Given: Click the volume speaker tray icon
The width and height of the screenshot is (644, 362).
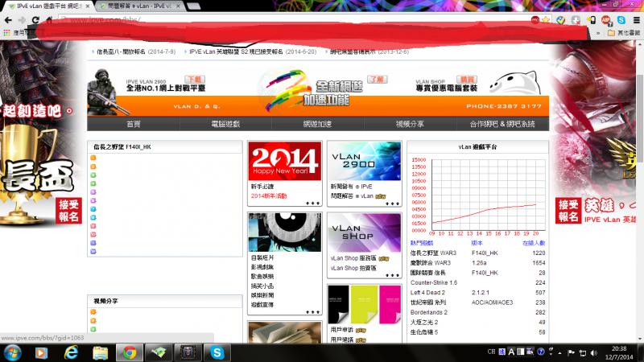Looking at the screenshot, I should (594, 352).
